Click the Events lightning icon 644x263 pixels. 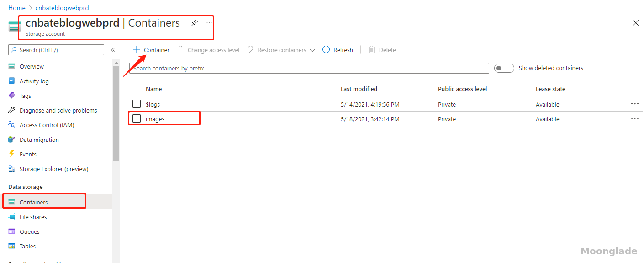click(x=12, y=154)
